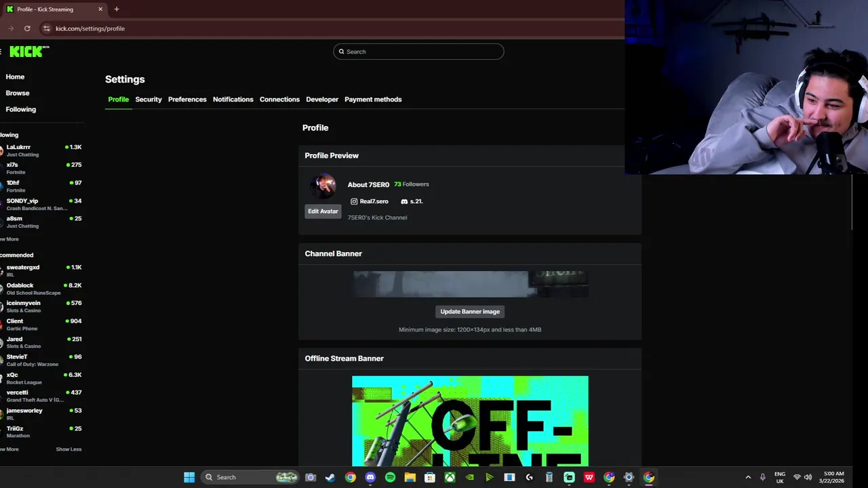Open the Profile settings tab

pos(118,100)
